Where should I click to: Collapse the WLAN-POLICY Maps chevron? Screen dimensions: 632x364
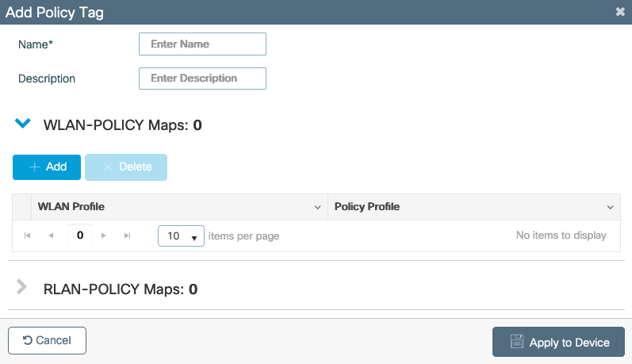pyautogui.click(x=22, y=124)
